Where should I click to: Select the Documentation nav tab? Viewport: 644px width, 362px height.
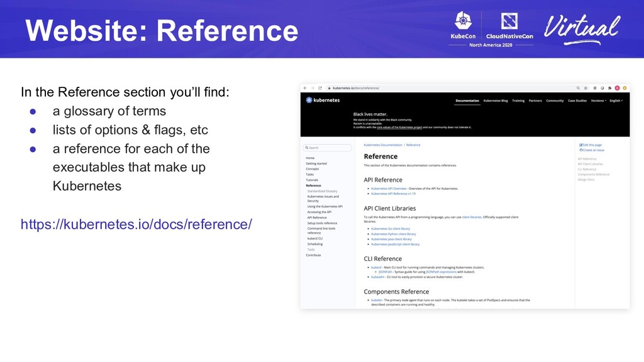coord(467,101)
